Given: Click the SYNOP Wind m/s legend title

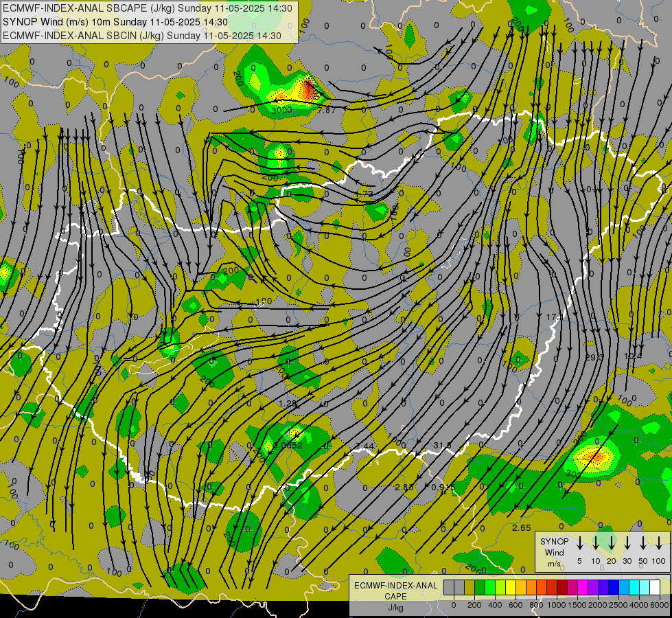Looking at the screenshot, I should pos(555,552).
